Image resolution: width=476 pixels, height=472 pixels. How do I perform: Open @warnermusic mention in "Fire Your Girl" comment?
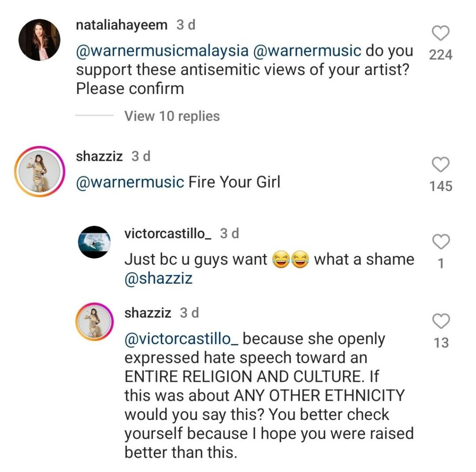(x=130, y=182)
